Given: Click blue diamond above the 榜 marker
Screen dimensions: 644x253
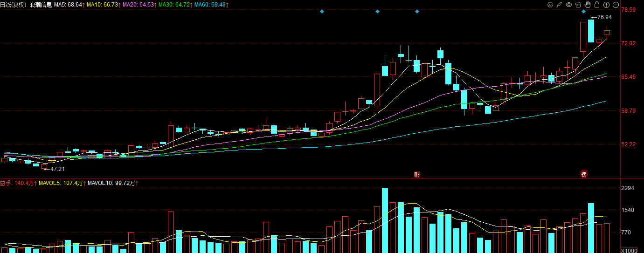Looking at the screenshot, I should (x=583, y=11).
